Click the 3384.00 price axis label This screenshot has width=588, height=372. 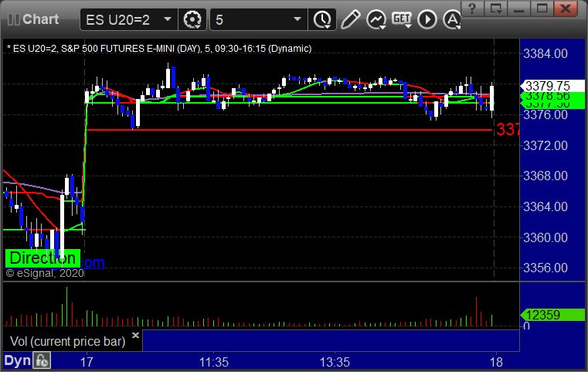[x=546, y=53]
